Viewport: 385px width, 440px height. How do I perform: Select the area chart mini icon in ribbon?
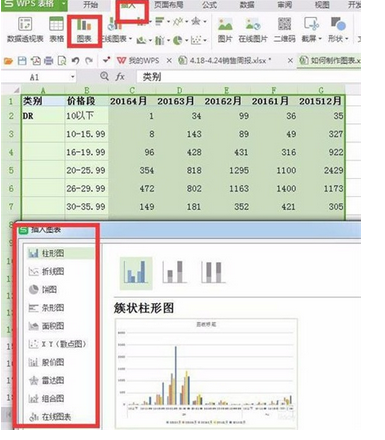pos(141,40)
